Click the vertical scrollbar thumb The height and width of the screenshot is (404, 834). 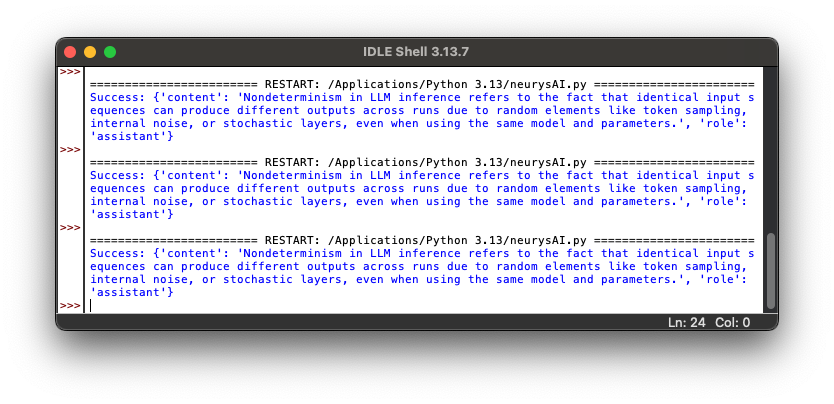coord(770,271)
